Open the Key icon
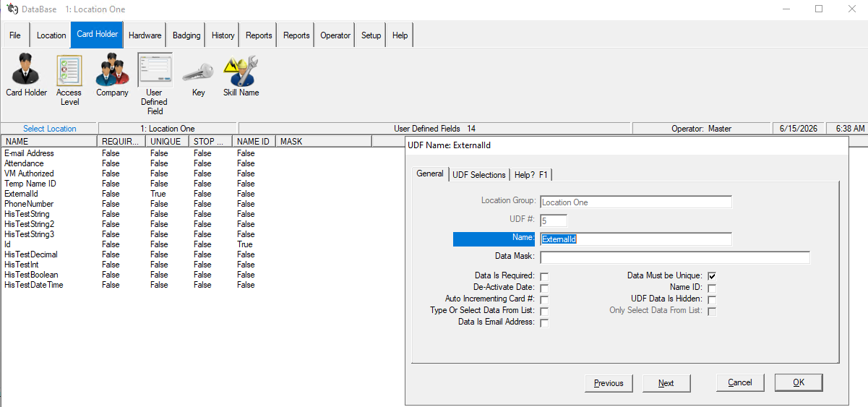This screenshot has width=868, height=407. (198, 72)
